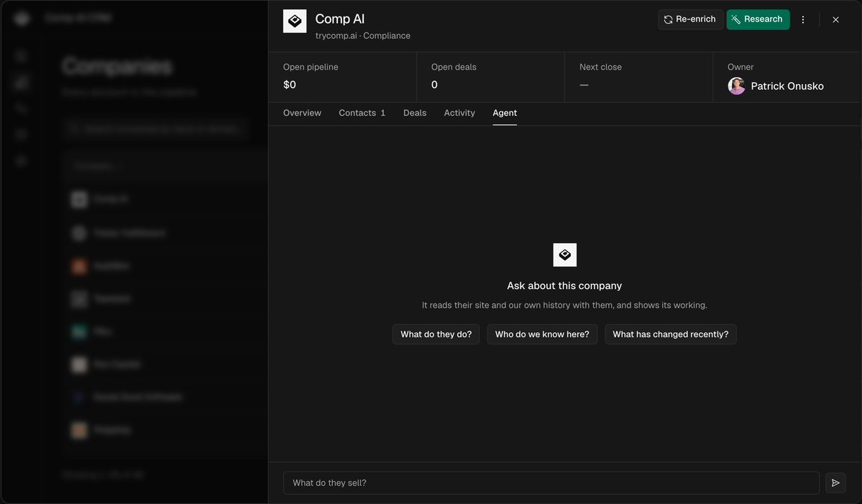The height and width of the screenshot is (504, 862).
Task: Click the Comp AI title text
Action: [340, 19]
